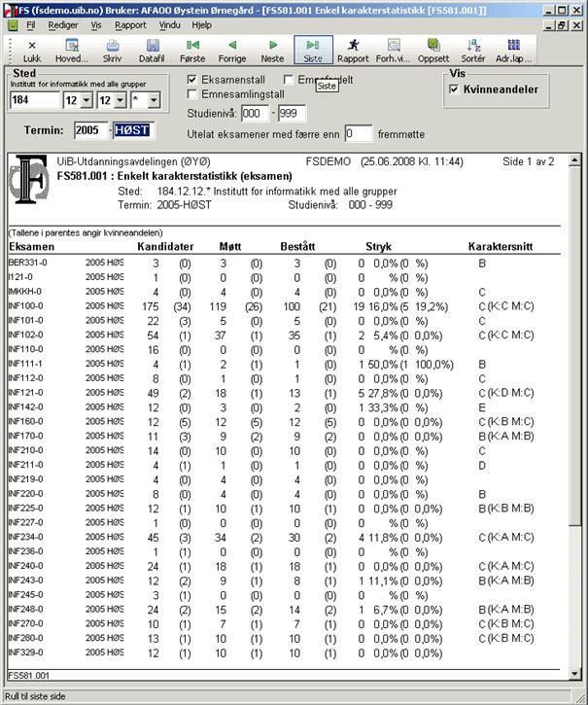
Task: Click the Stryk column header
Action: pos(378,246)
